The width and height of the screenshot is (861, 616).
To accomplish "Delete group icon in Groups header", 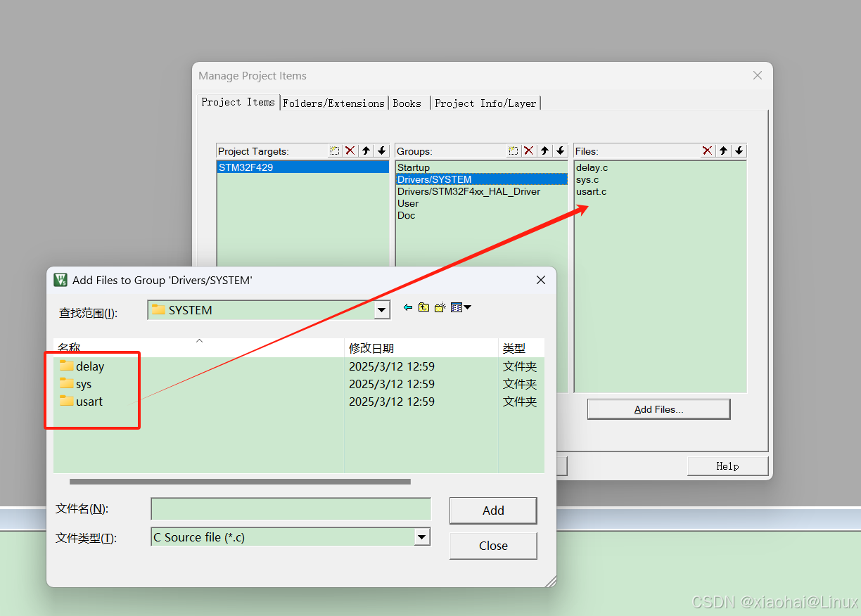I will tap(529, 150).
